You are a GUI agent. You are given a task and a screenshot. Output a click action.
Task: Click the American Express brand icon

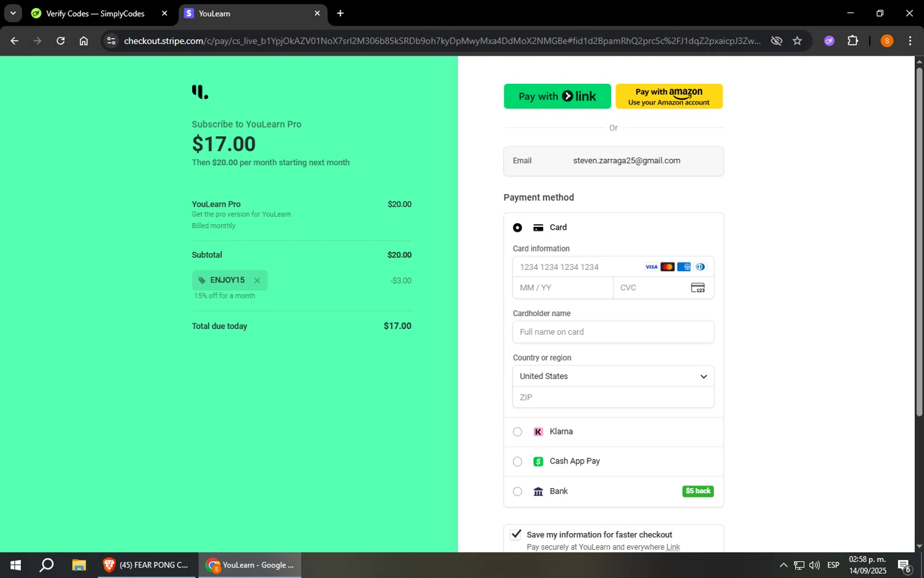tap(684, 267)
